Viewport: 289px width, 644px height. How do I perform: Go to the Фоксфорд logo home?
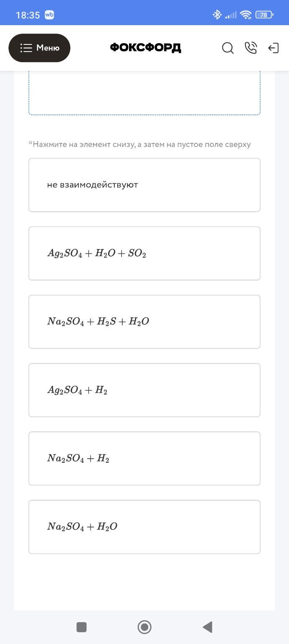tap(145, 48)
